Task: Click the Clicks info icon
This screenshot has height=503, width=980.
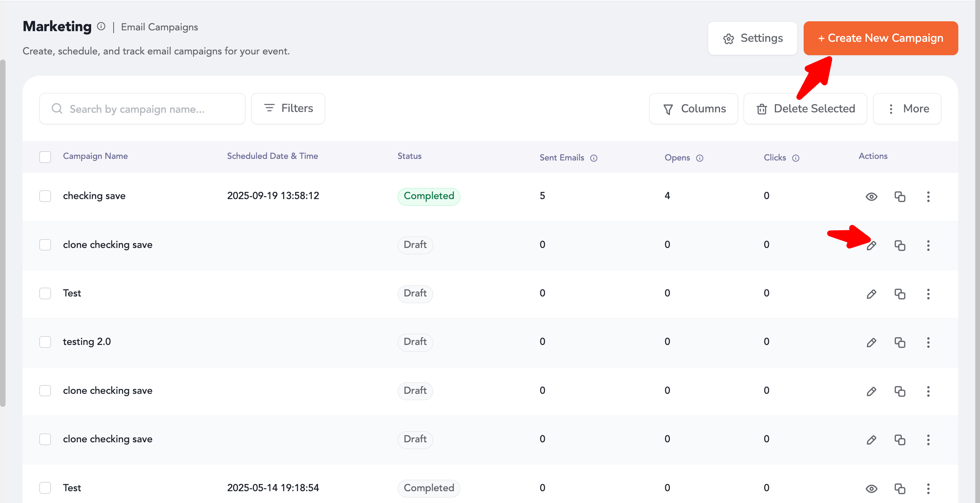Action: click(796, 158)
